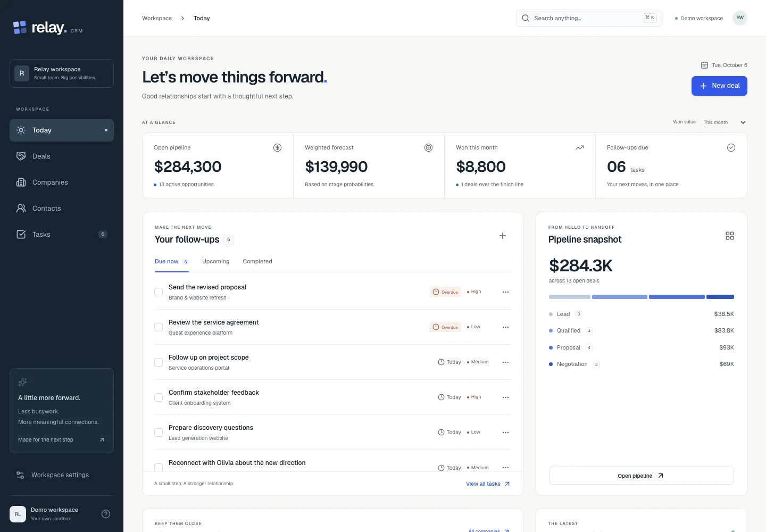
Task: Open more options for Follow up on project scope
Action: click(505, 362)
